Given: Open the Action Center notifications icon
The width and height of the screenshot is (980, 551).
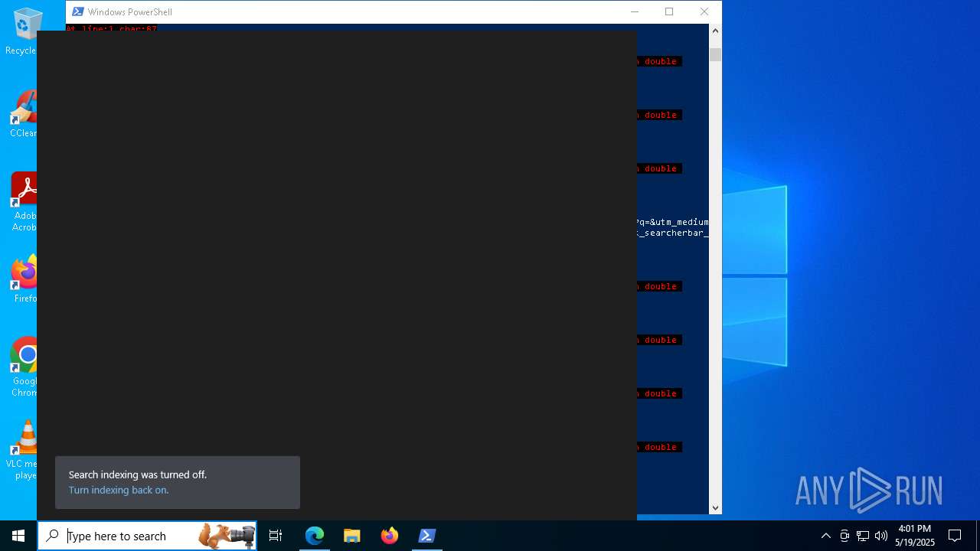Looking at the screenshot, I should click(x=955, y=536).
